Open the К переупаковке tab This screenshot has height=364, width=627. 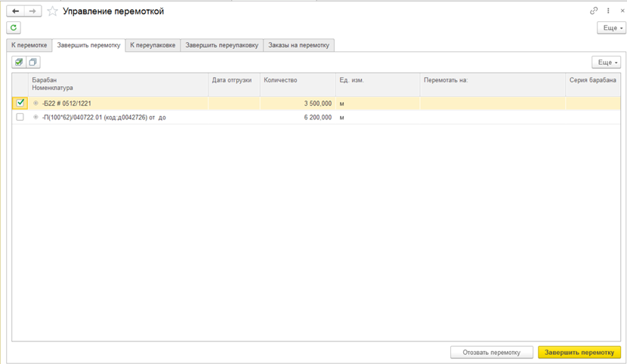(x=153, y=45)
